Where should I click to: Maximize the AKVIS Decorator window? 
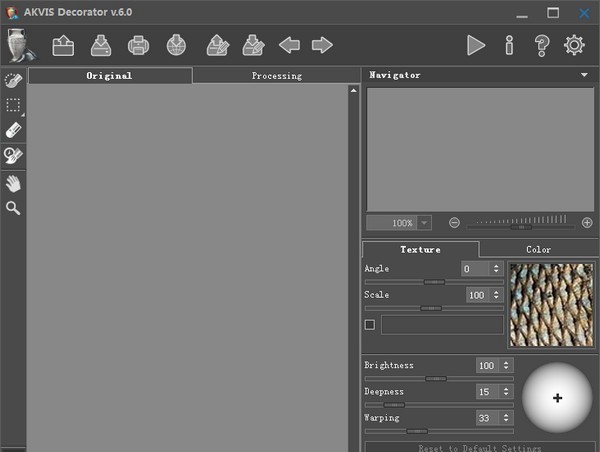pyautogui.click(x=553, y=13)
